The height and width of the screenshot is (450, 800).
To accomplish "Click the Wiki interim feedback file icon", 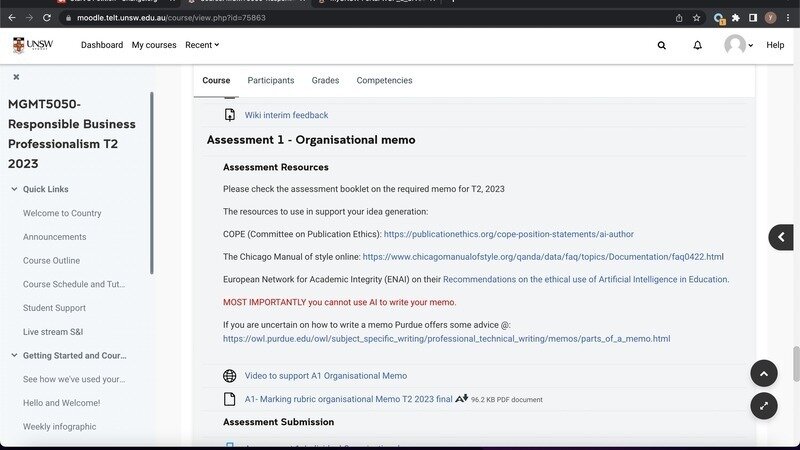I will click(230, 115).
